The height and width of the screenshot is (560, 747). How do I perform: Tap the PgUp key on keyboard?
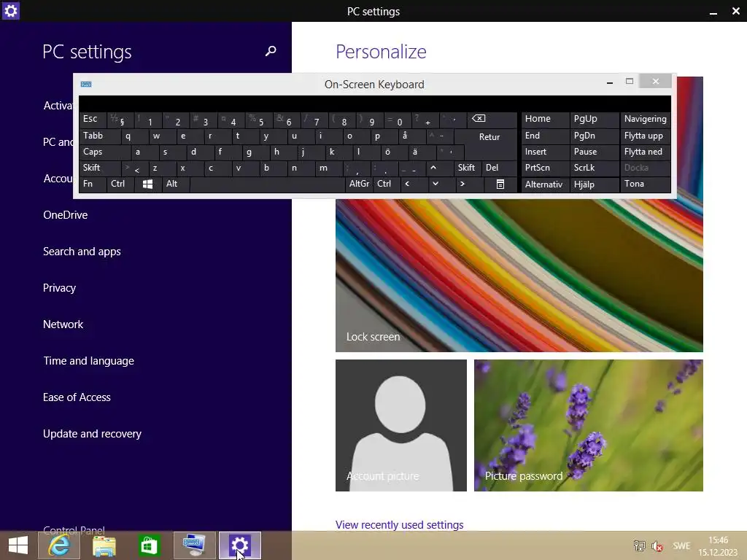tap(594, 119)
